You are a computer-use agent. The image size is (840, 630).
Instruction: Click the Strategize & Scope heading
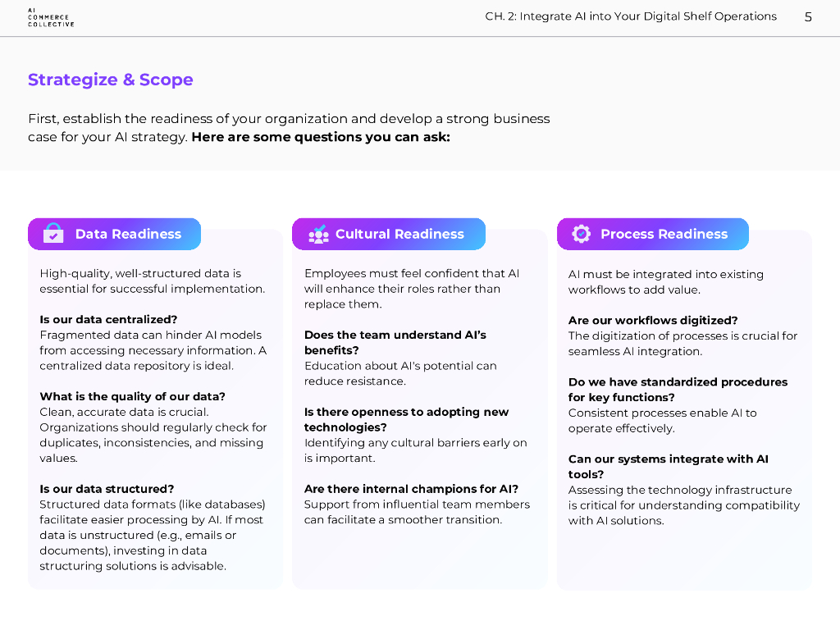(x=111, y=80)
